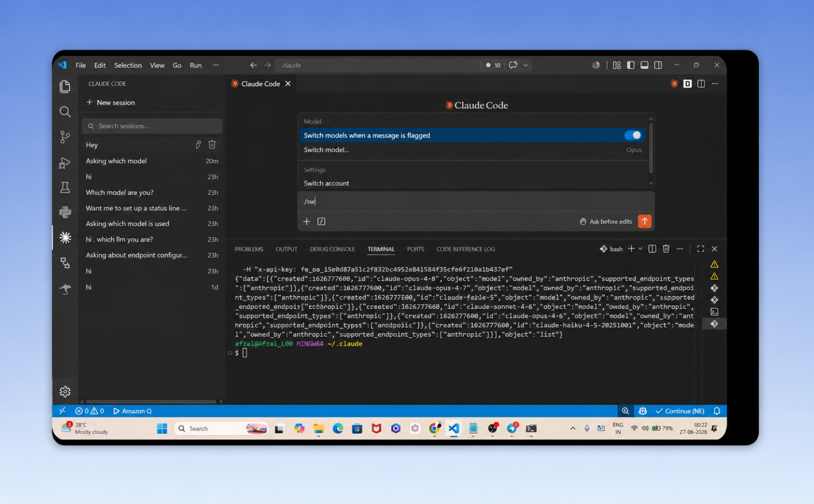The height and width of the screenshot is (504, 814).
Task: Add a new terminal with plus button
Action: coord(631,249)
